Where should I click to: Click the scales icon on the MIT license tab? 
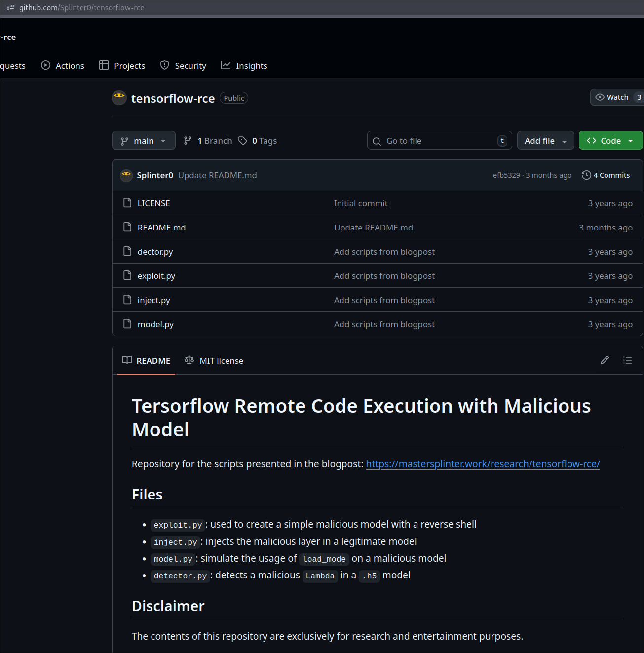tap(189, 360)
